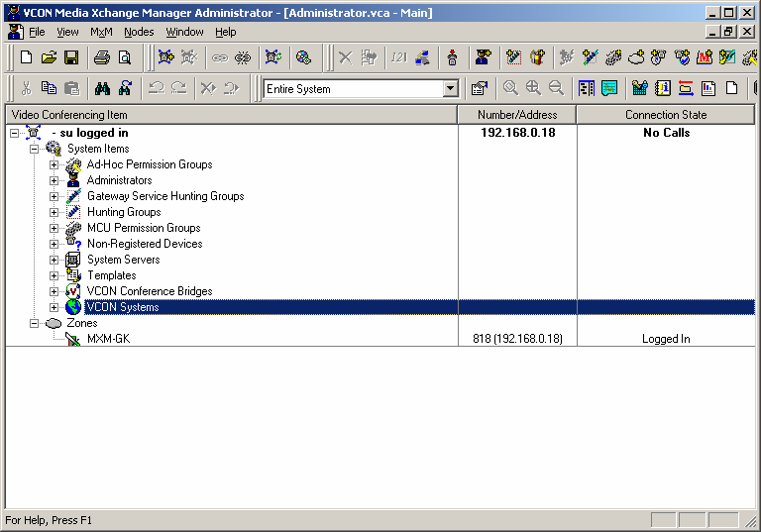
Task: Click the red and blue arrows folder icon
Action: [686, 88]
